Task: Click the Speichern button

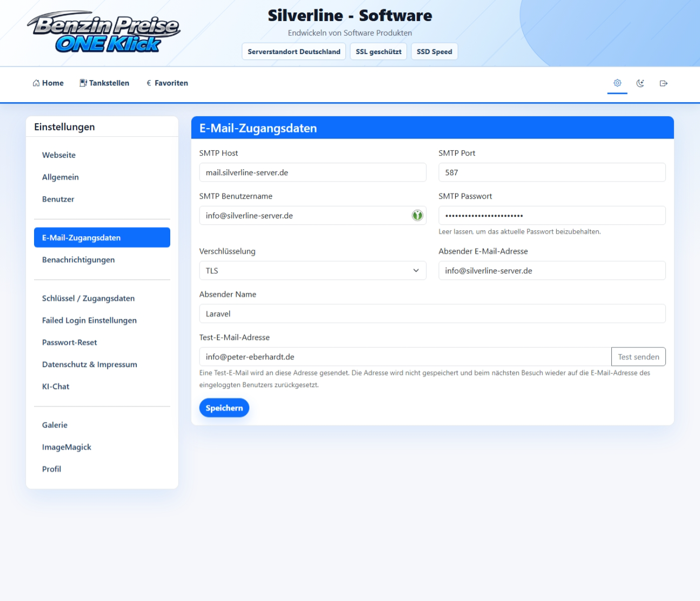Action: pyautogui.click(x=224, y=408)
